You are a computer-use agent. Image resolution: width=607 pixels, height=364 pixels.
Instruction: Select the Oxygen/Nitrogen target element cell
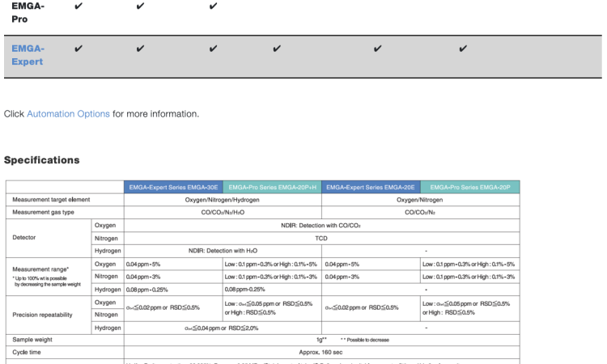pos(419,200)
